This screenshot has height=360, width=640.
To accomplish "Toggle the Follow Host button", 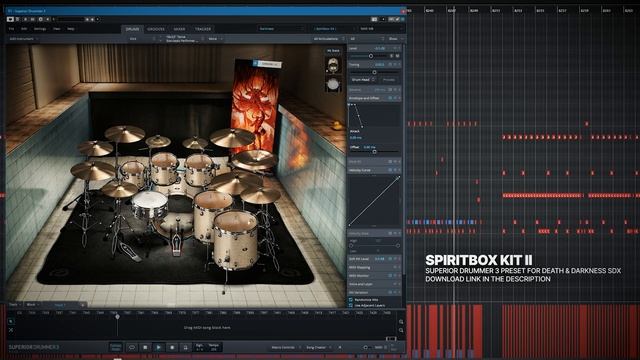I will [116, 347].
